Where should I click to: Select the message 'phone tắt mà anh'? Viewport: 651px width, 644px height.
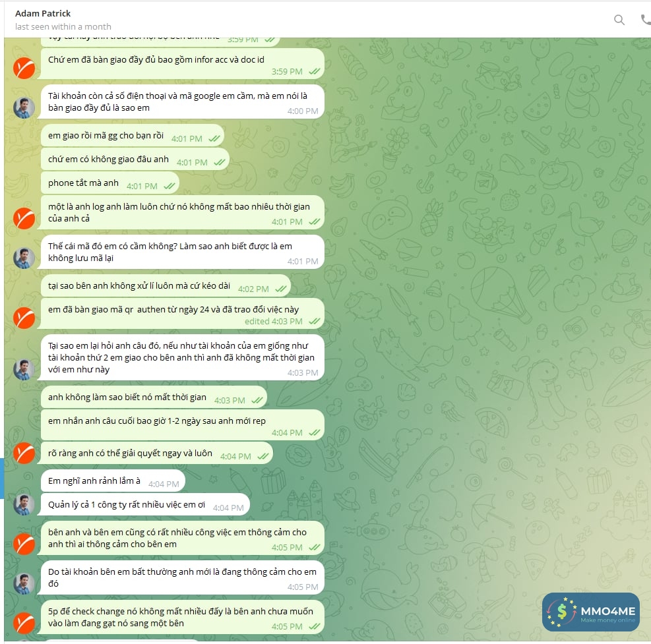point(110,183)
